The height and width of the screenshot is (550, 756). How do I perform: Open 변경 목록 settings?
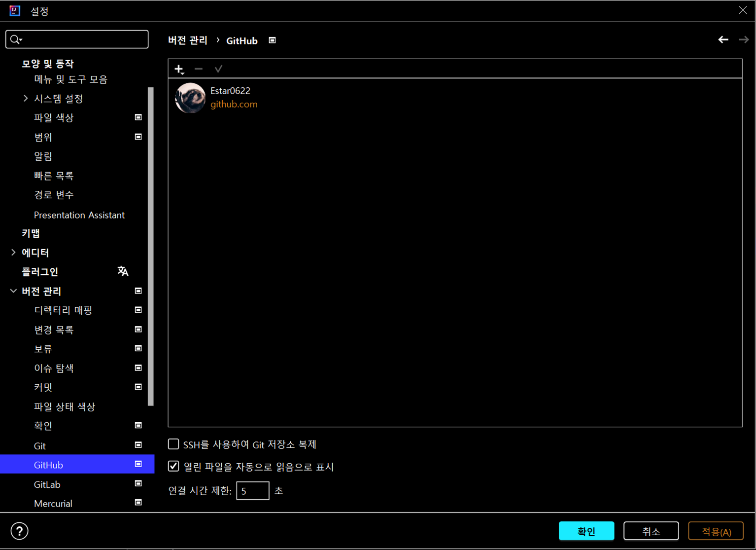tap(54, 330)
